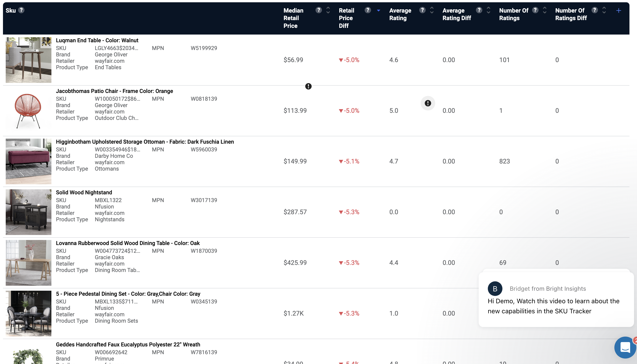This screenshot has height=364, width=637.
Task: Select average rating 4.7 value
Action: pos(393,161)
